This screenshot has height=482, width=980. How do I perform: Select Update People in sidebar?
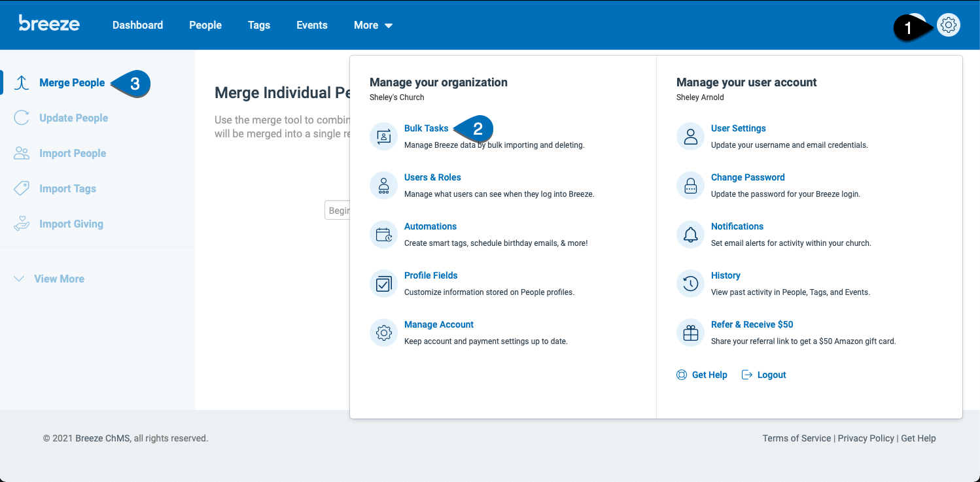74,118
